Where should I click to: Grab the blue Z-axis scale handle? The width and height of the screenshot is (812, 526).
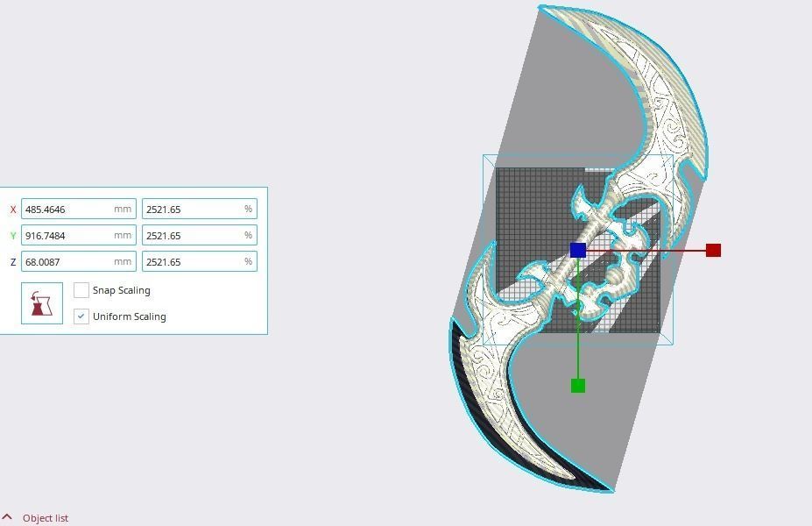[578, 251]
